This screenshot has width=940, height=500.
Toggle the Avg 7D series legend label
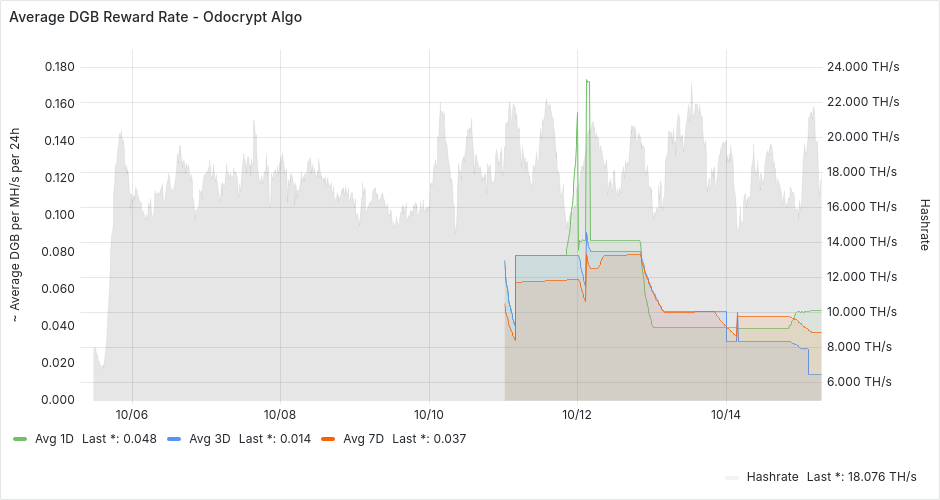pyautogui.click(x=362, y=439)
